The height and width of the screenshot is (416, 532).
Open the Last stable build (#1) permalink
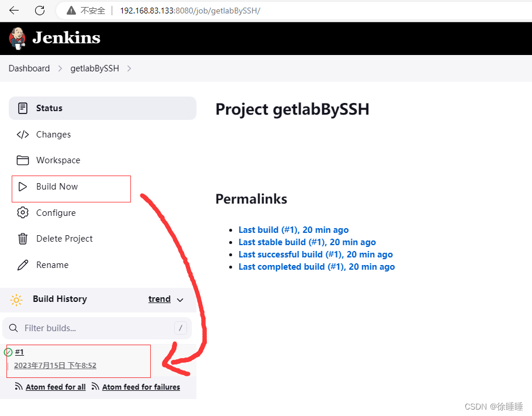307,242
